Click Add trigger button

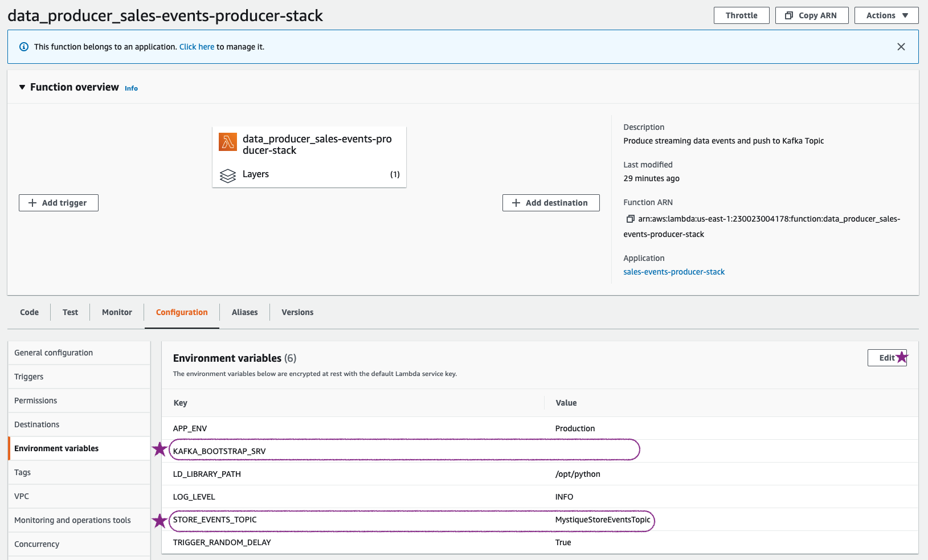point(59,203)
